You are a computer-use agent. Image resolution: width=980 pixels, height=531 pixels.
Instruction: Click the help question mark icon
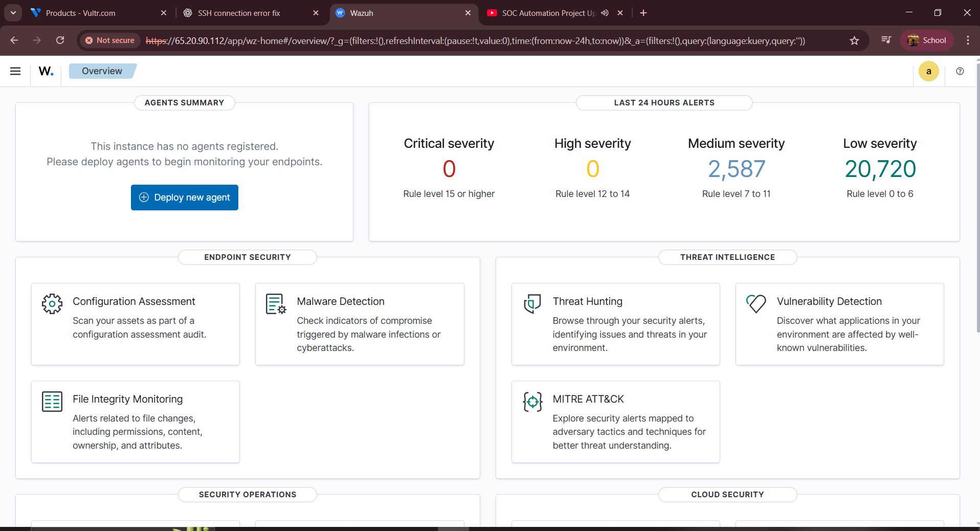960,71
